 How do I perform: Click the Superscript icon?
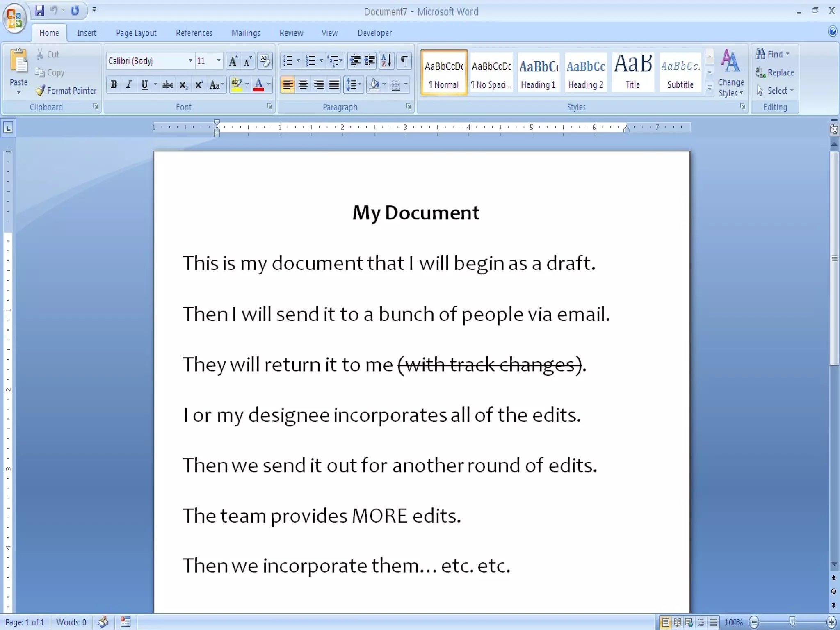click(199, 85)
